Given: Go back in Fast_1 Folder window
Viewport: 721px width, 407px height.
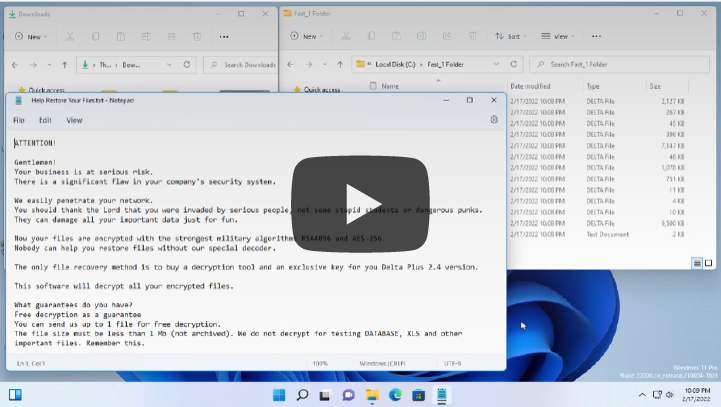Looking at the screenshot, I should click(290, 64).
